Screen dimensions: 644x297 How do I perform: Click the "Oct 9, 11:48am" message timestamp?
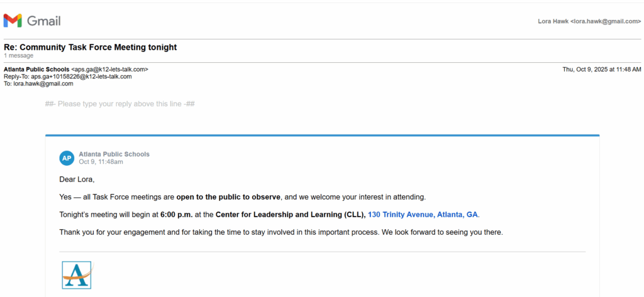click(101, 162)
